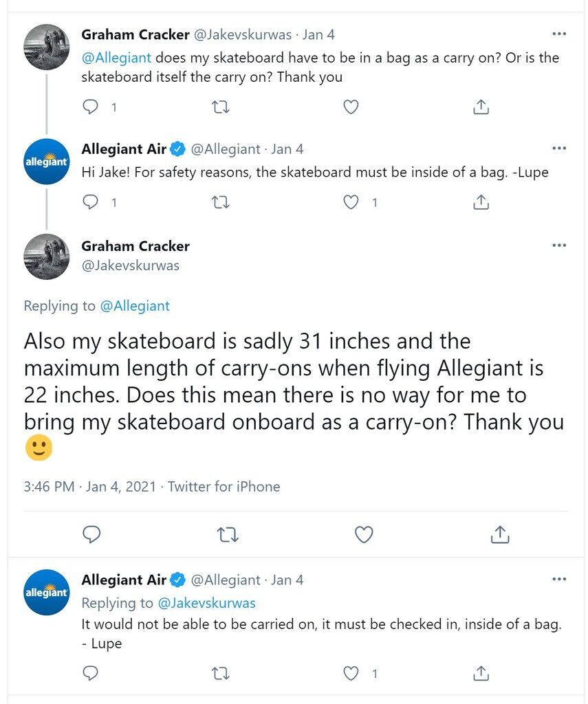This screenshot has height=704, width=588.
Task: Open the @Allegiant mention in first tweet
Action: pos(116,58)
